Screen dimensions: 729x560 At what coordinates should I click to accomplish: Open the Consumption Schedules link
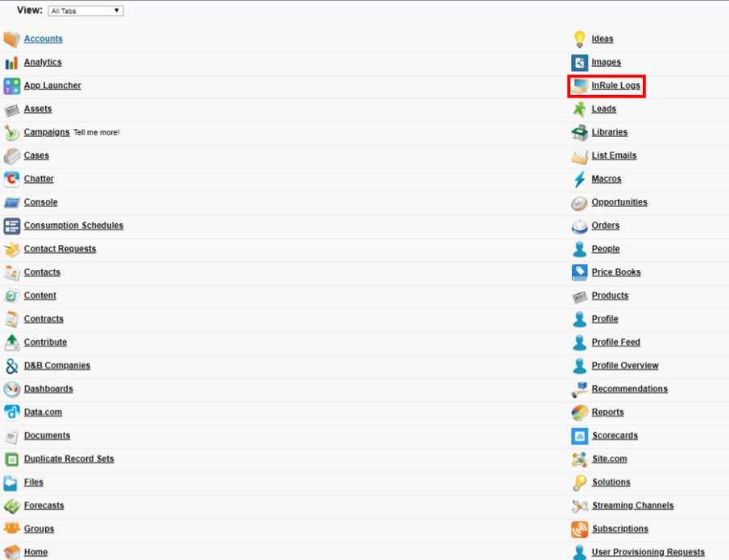click(x=73, y=226)
